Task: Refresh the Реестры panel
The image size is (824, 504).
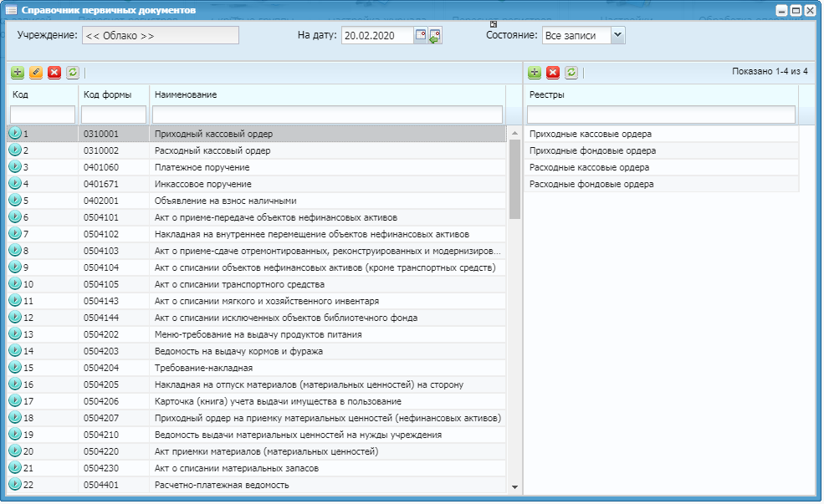Action: point(571,73)
